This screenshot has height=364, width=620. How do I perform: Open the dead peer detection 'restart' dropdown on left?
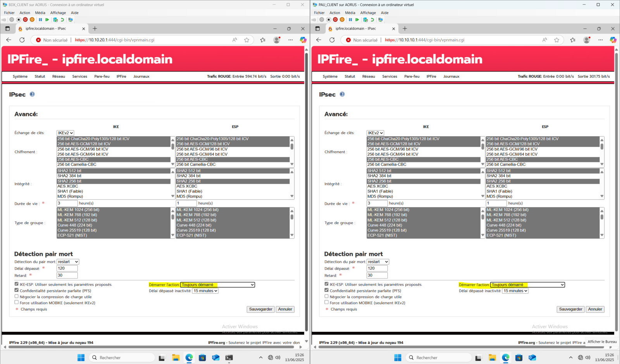(x=68, y=262)
